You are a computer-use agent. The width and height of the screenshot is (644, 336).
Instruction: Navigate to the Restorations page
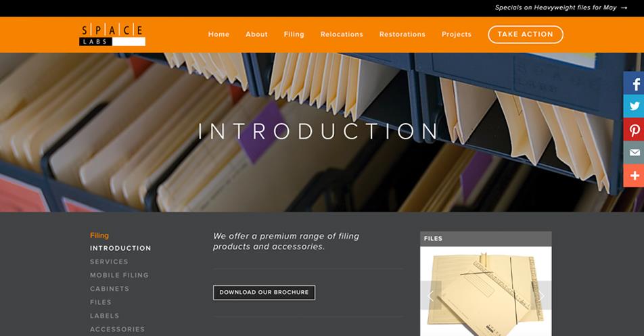click(x=402, y=34)
